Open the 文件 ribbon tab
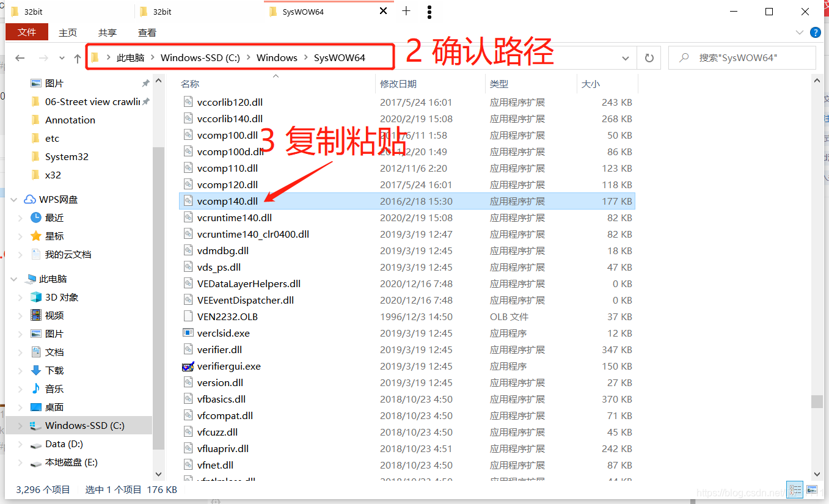This screenshot has width=829, height=504. pyautogui.click(x=26, y=32)
